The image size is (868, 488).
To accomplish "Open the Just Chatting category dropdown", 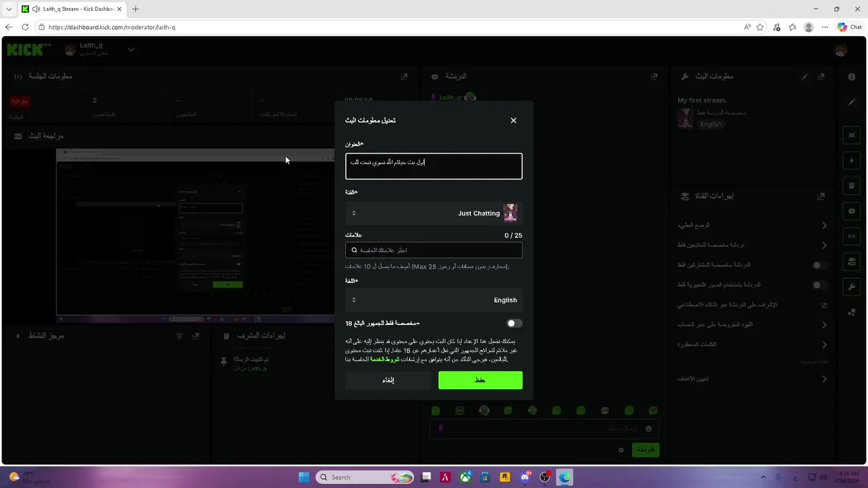I will [x=434, y=213].
